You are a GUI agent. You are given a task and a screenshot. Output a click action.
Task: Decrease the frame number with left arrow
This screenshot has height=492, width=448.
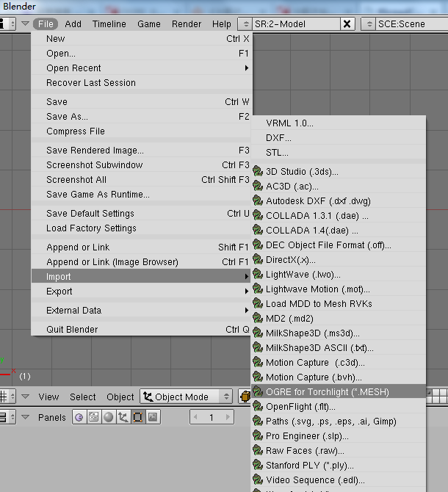pos(195,417)
